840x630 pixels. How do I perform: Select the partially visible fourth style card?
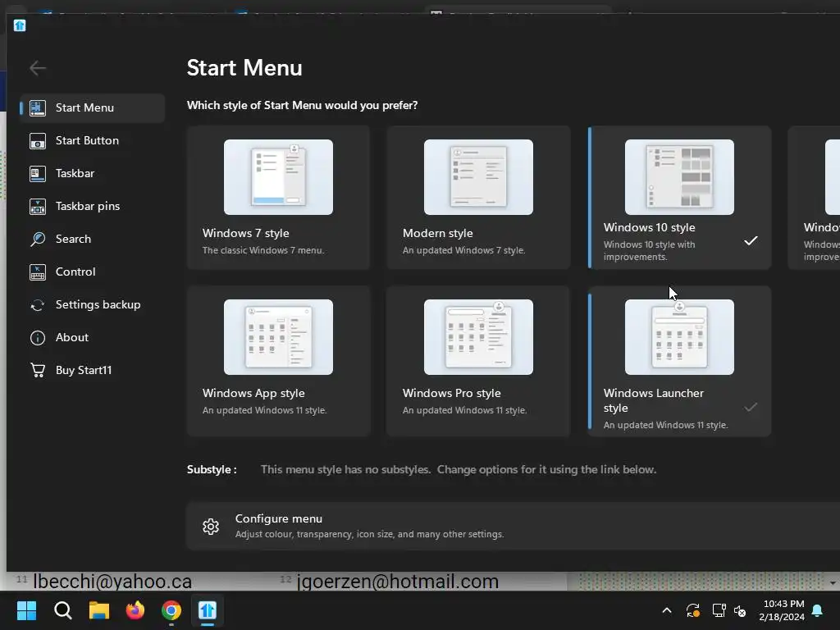814,198
